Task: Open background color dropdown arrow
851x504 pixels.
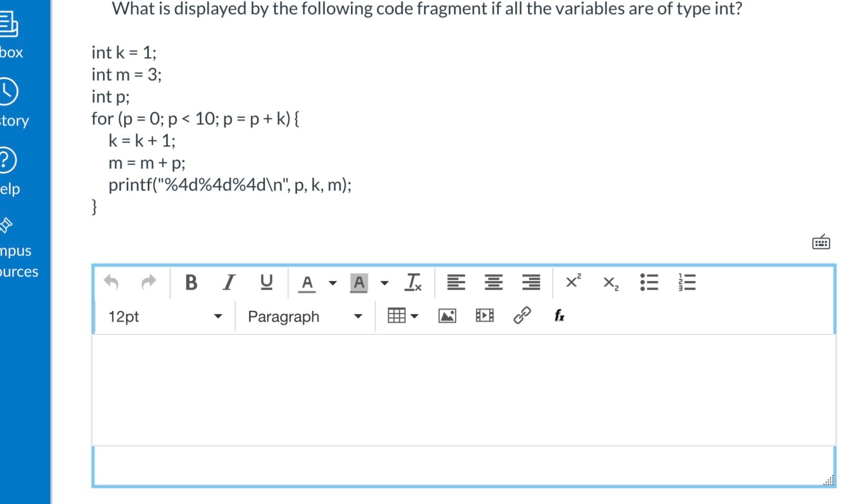Action: (x=385, y=283)
